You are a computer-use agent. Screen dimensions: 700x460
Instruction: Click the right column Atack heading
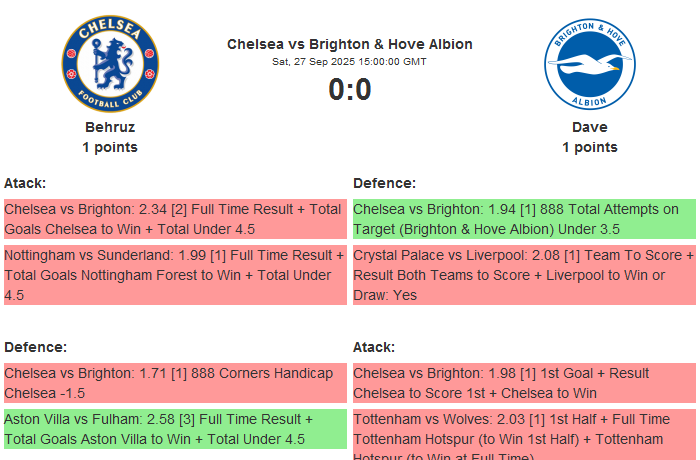pos(374,347)
